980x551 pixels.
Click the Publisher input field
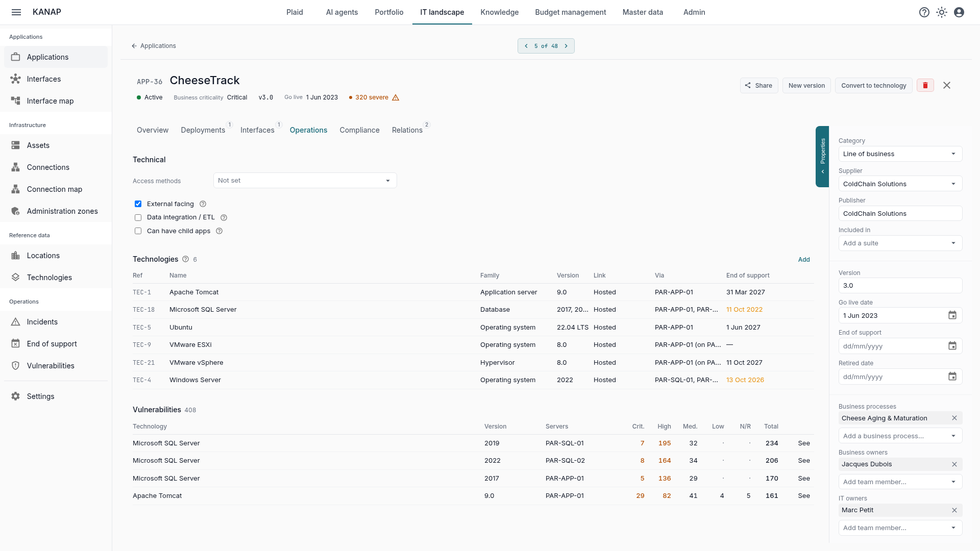(x=900, y=214)
